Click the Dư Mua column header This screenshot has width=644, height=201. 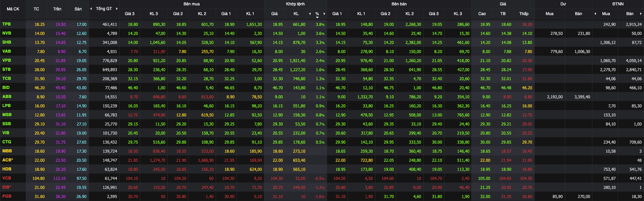click(x=549, y=14)
